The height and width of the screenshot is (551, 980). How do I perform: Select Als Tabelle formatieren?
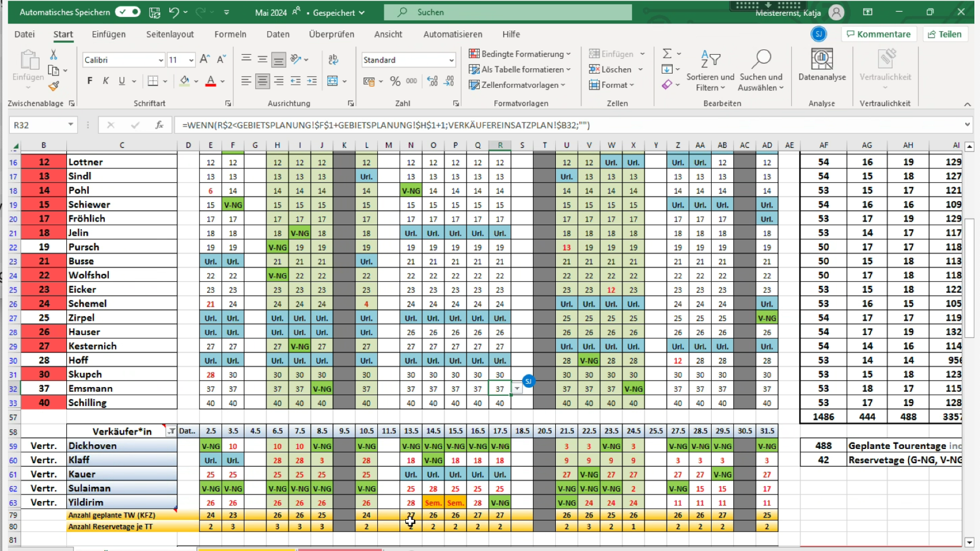pyautogui.click(x=517, y=69)
